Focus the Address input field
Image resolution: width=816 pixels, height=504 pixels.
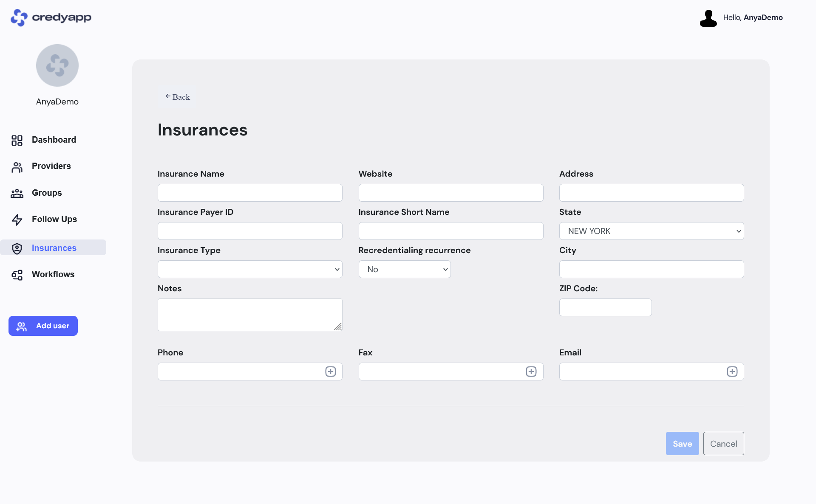click(652, 193)
